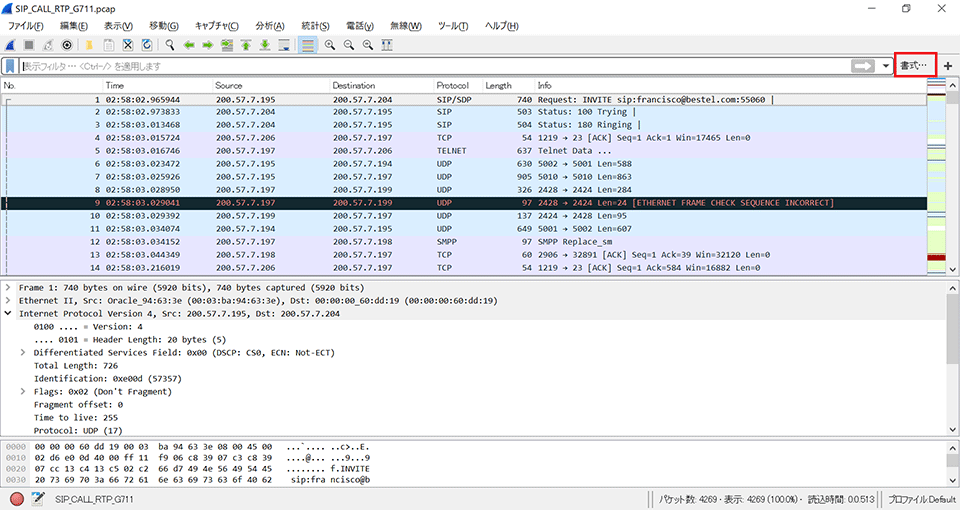
Task: Jump to the first packet
Action: click(x=246, y=45)
